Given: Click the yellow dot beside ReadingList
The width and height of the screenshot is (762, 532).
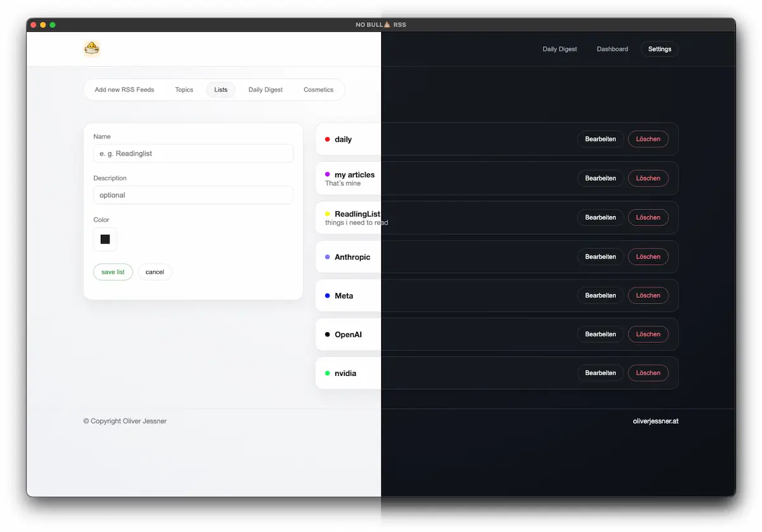Looking at the screenshot, I should click(327, 214).
